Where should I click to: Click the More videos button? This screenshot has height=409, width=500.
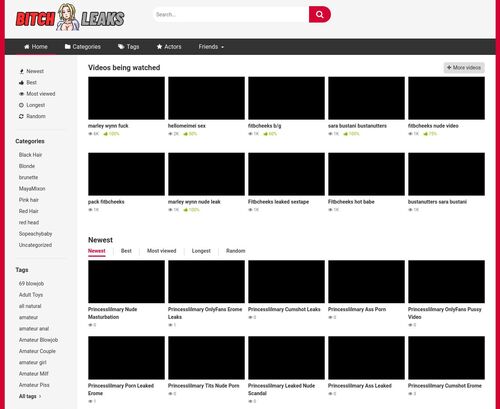[x=464, y=68]
